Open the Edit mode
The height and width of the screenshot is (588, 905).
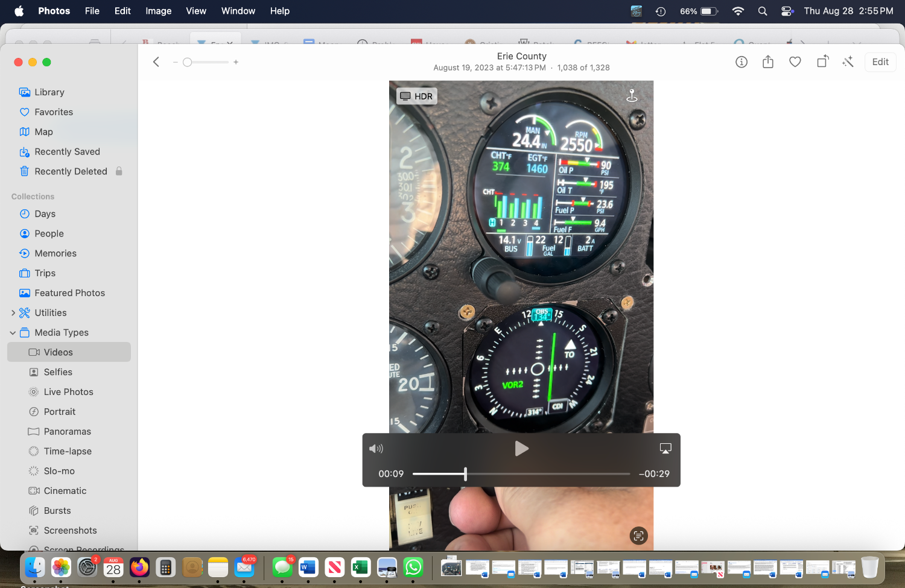pyautogui.click(x=880, y=62)
